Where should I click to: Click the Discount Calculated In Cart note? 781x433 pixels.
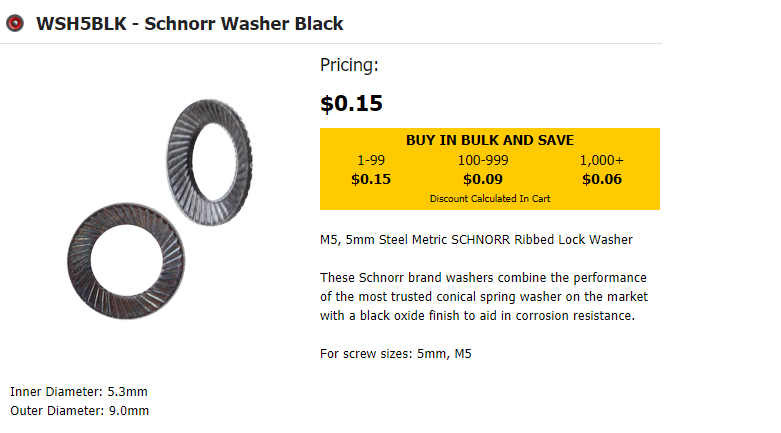tap(490, 199)
